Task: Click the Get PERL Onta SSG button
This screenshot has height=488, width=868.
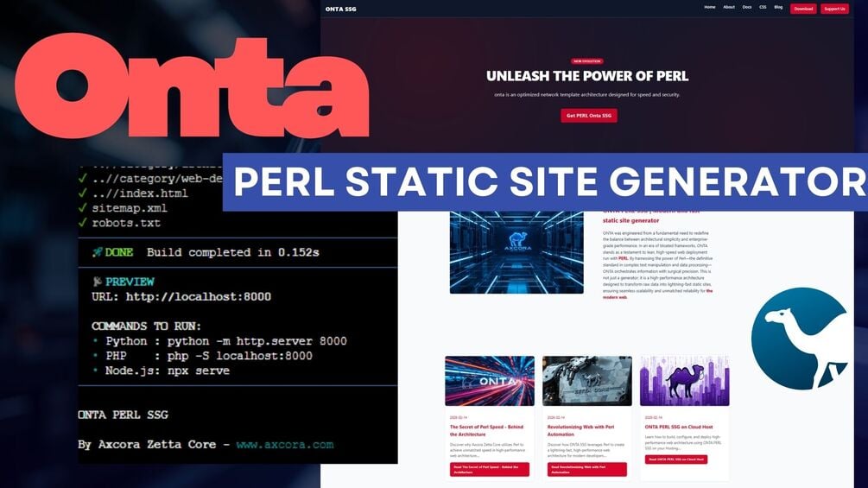Action: [x=588, y=116]
